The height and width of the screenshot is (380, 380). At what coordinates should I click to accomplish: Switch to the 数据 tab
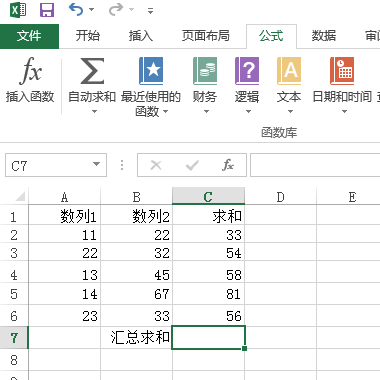324,35
